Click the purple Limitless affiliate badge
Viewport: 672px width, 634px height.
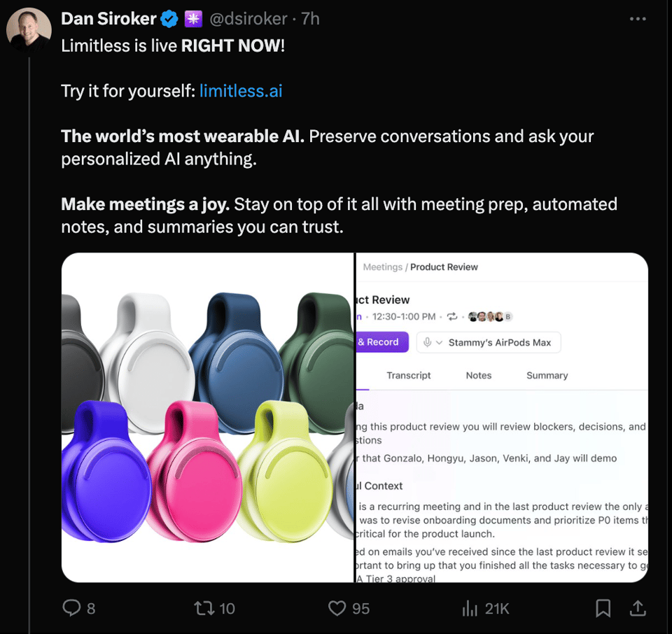pyautogui.click(x=193, y=19)
